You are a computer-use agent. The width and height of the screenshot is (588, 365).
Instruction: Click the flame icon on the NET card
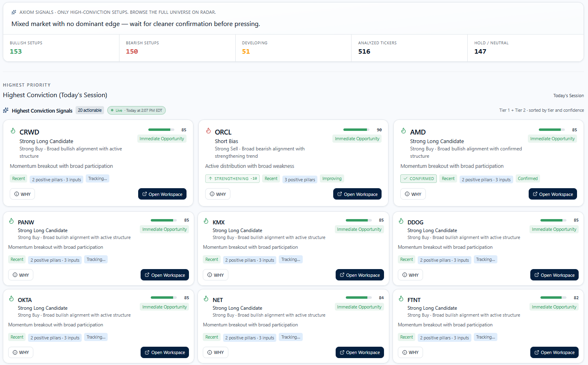206,299
